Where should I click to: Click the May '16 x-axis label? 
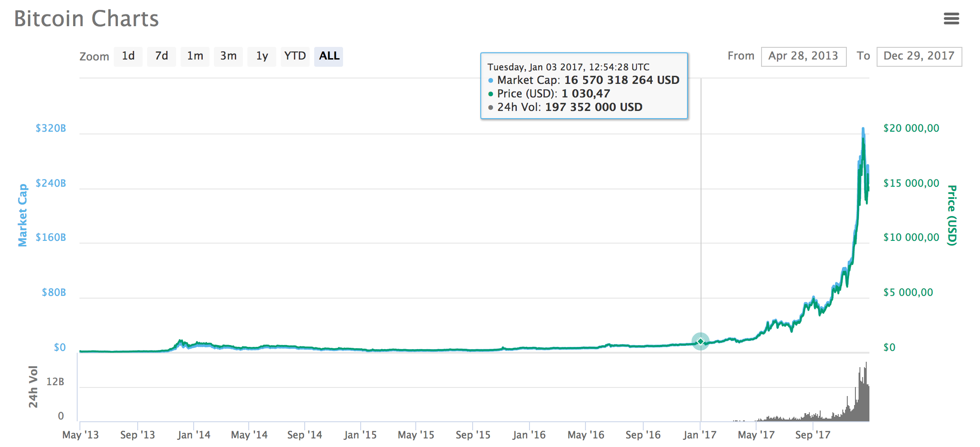(586, 435)
